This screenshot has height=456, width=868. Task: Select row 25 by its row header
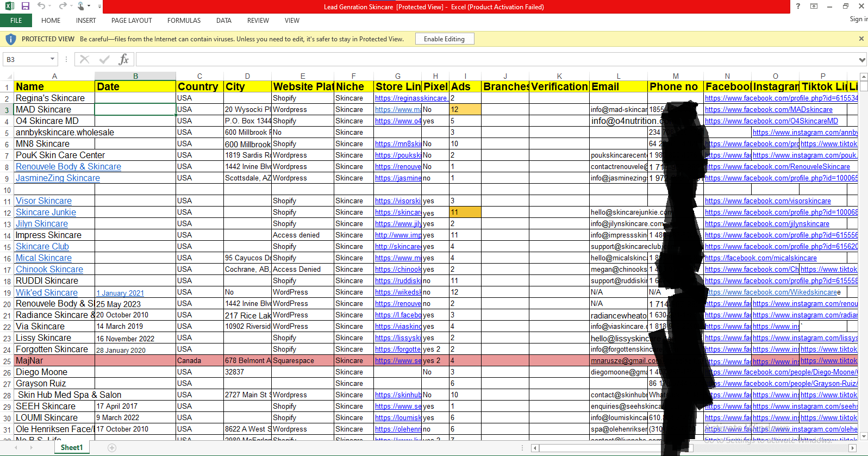click(7, 361)
